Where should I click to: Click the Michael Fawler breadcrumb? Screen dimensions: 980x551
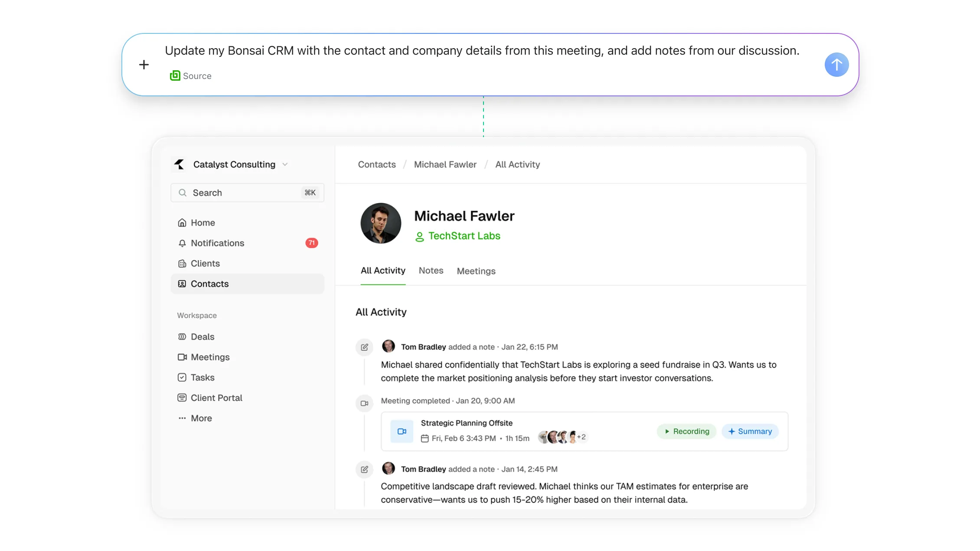pos(445,164)
